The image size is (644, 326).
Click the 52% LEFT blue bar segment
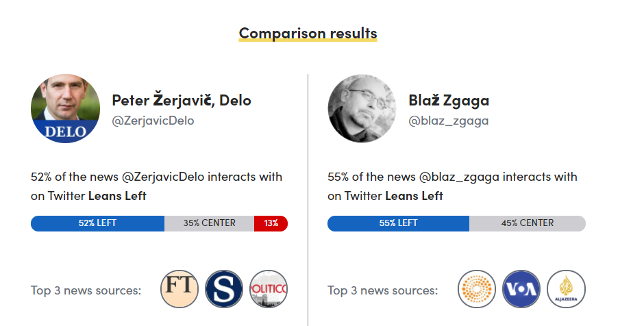(97, 223)
